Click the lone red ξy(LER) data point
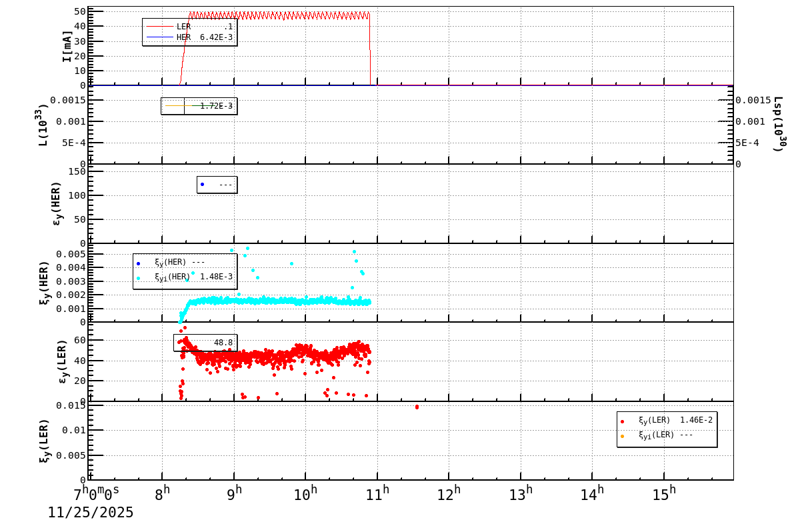 (417, 407)
